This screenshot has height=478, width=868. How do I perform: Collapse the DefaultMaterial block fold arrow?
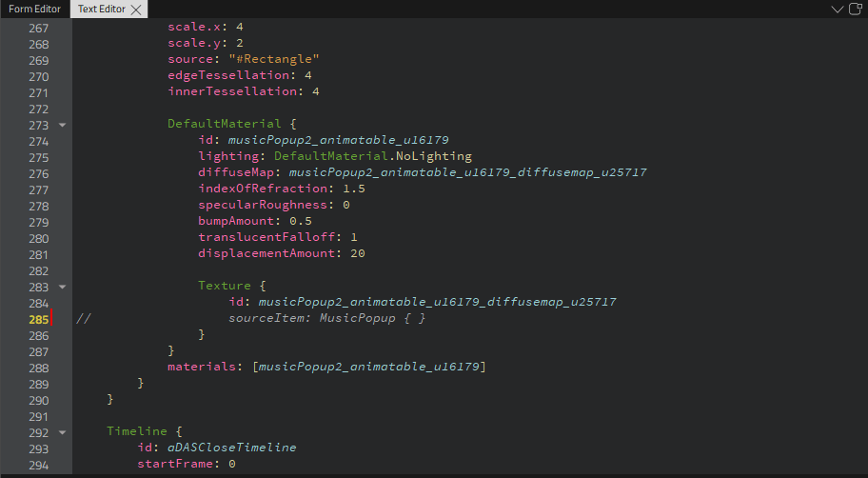coord(62,124)
